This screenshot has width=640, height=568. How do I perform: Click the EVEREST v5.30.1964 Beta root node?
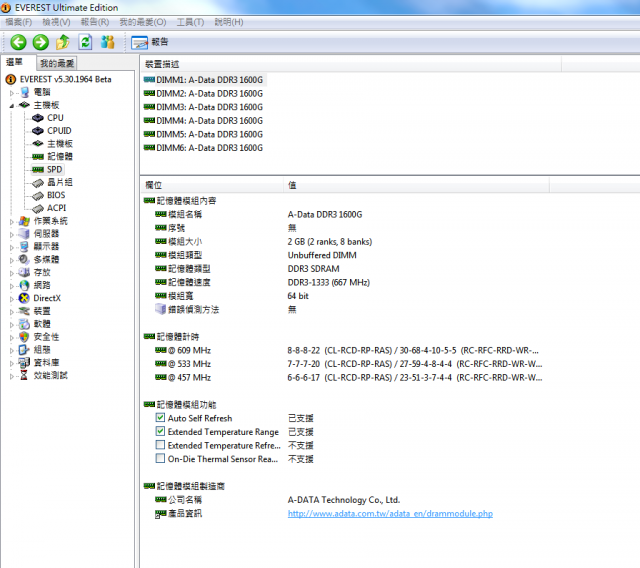coord(65,79)
